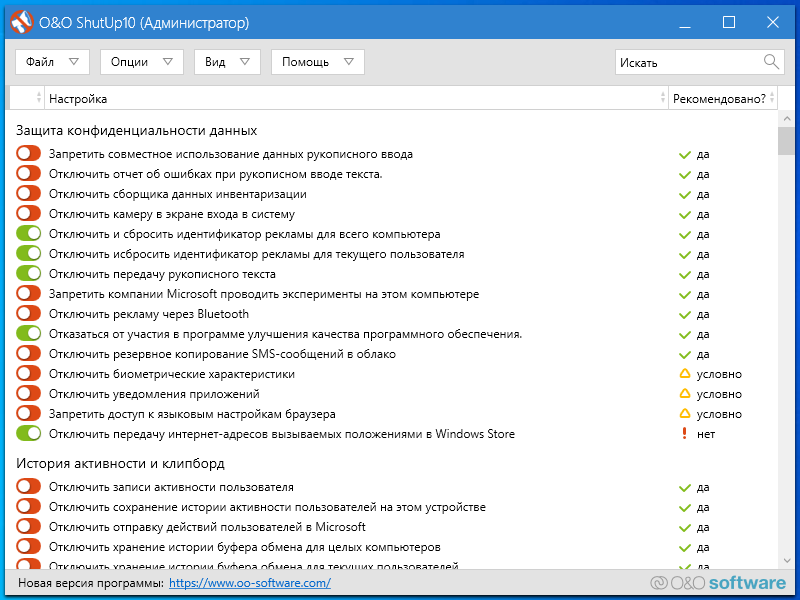Click the scrollbar down arrow

[x=786, y=561]
